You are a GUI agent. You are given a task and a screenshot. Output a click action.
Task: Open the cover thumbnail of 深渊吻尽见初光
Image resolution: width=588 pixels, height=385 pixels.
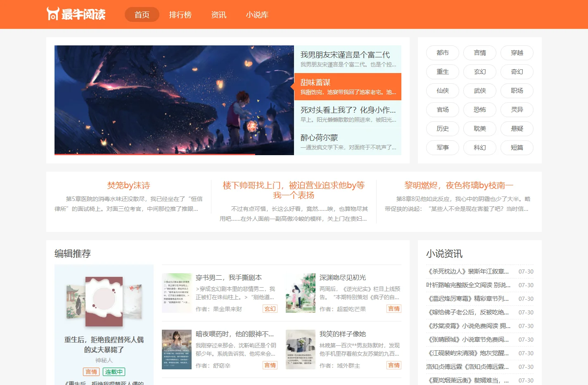tap(301, 293)
